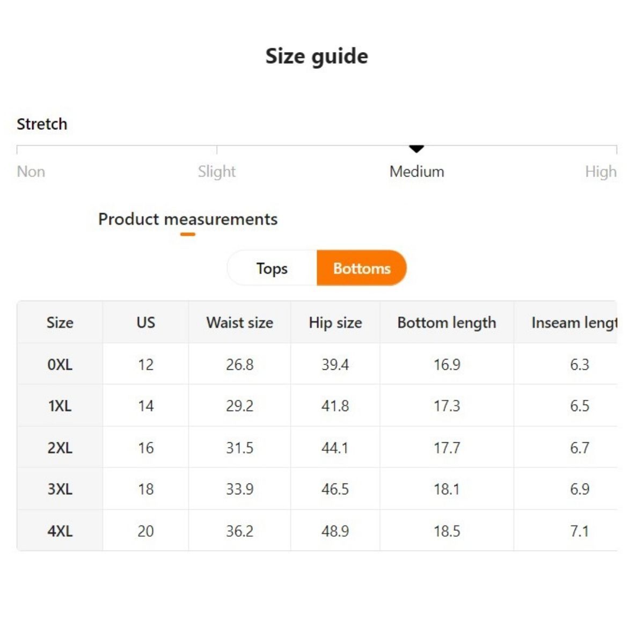Viewport: 644px width, 644px height.
Task: Click the Product measurements tab heading
Action: coord(188,219)
